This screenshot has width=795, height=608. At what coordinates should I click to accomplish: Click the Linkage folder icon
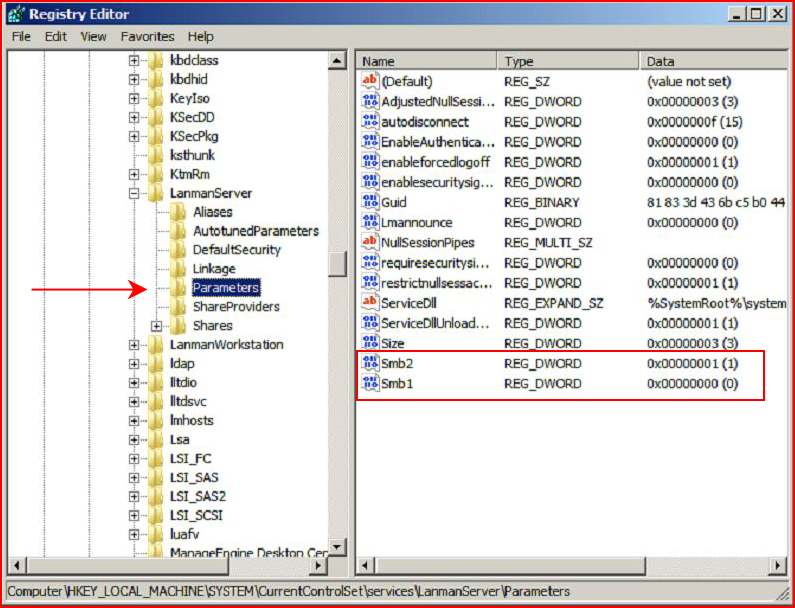178,269
